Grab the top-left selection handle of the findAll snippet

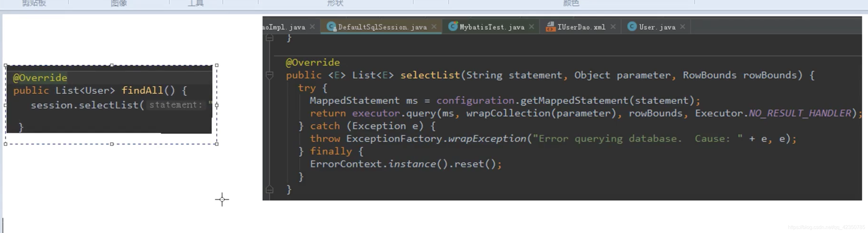pyautogui.click(x=5, y=65)
